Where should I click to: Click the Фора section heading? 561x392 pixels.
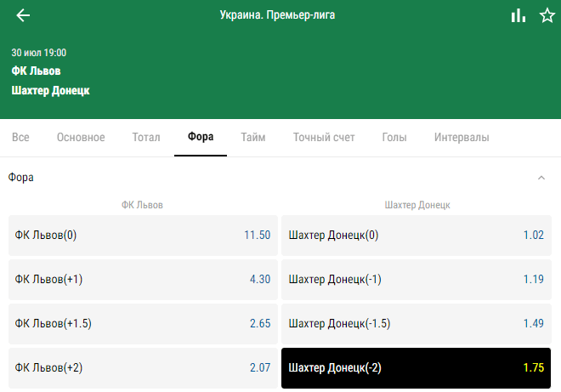pos(20,178)
